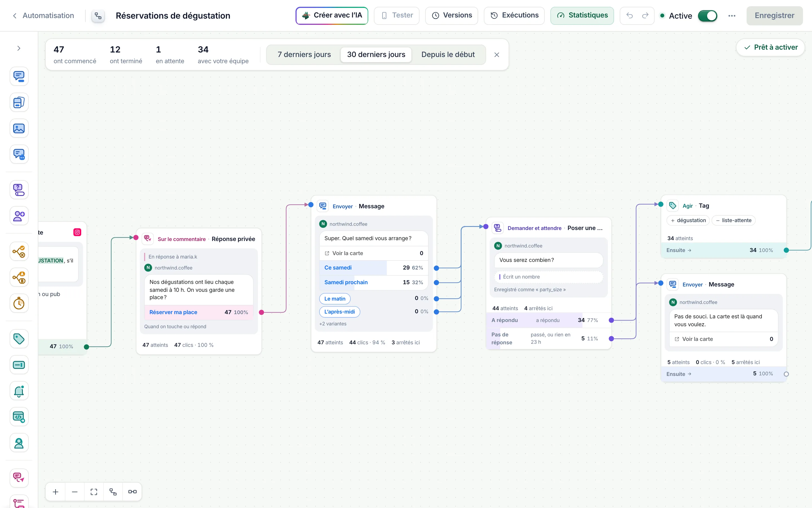Image resolution: width=812 pixels, height=508 pixels.
Task: Click the code webhook icon in sidebar
Action: (x=19, y=417)
